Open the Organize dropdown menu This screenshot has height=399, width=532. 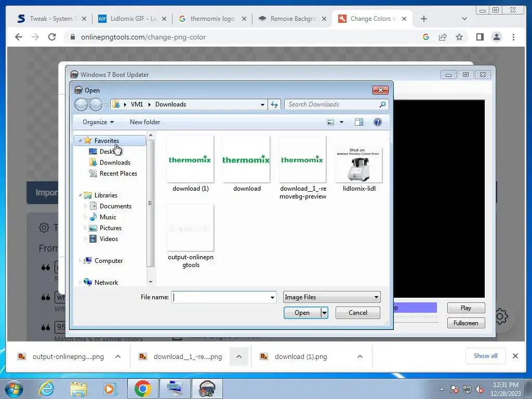click(98, 122)
